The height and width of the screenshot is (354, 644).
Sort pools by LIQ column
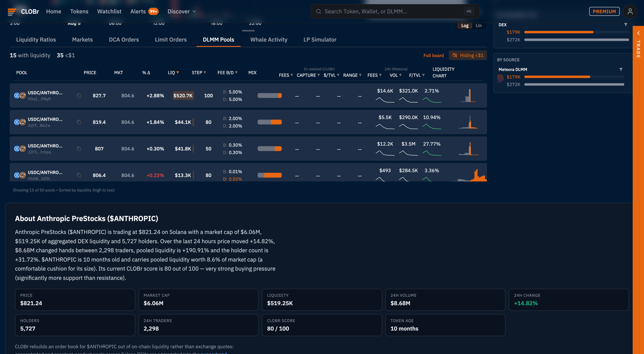(173, 72)
